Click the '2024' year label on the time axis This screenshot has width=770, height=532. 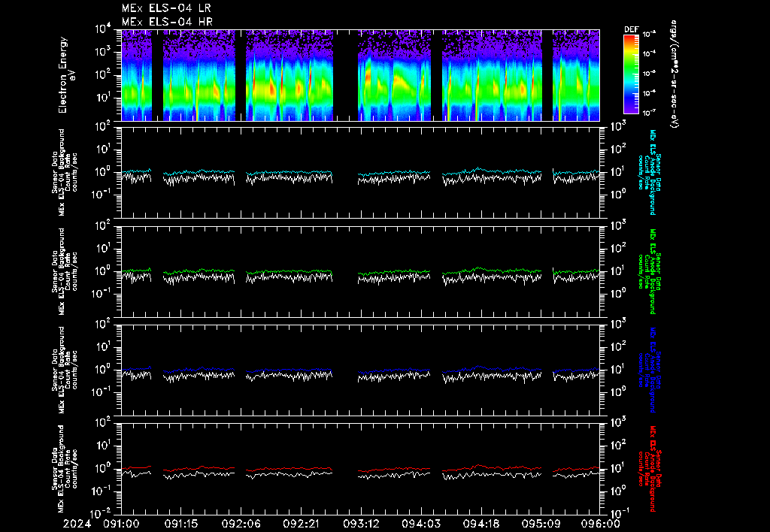[77, 524]
